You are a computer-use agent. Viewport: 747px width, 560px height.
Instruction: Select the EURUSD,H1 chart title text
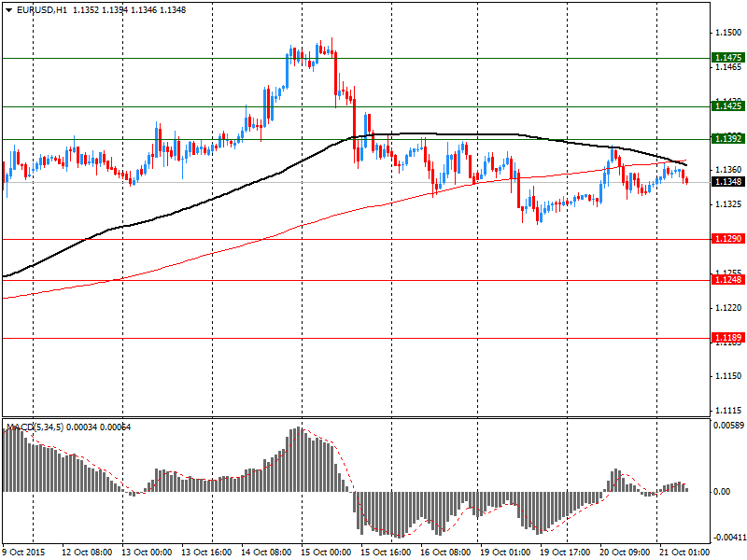[x=42, y=10]
